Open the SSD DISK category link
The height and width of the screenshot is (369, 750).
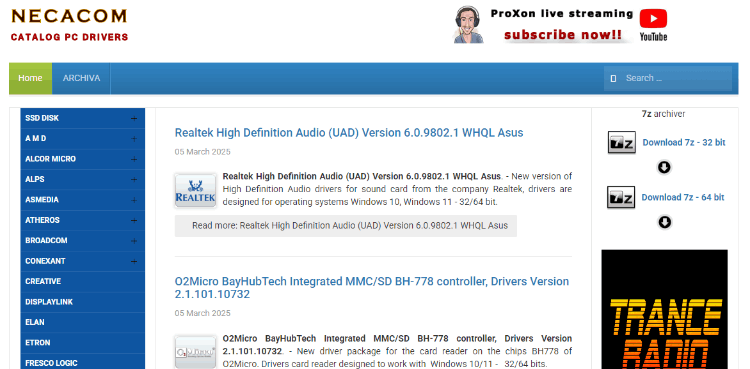coord(42,118)
